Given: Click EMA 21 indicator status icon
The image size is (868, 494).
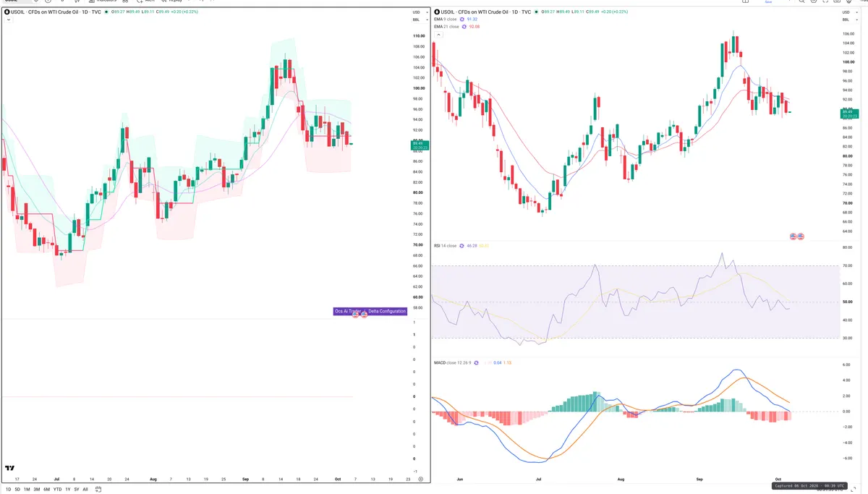Looking at the screenshot, I should (x=465, y=27).
